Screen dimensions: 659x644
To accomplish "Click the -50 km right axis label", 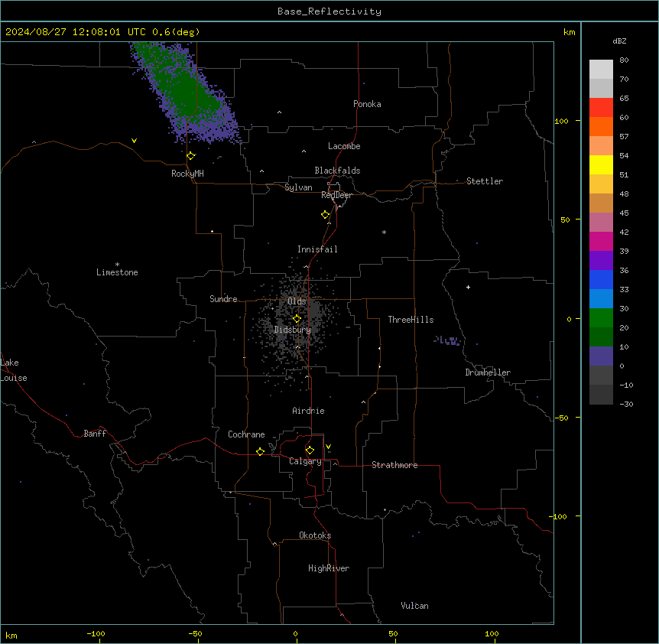I will 561,418.
